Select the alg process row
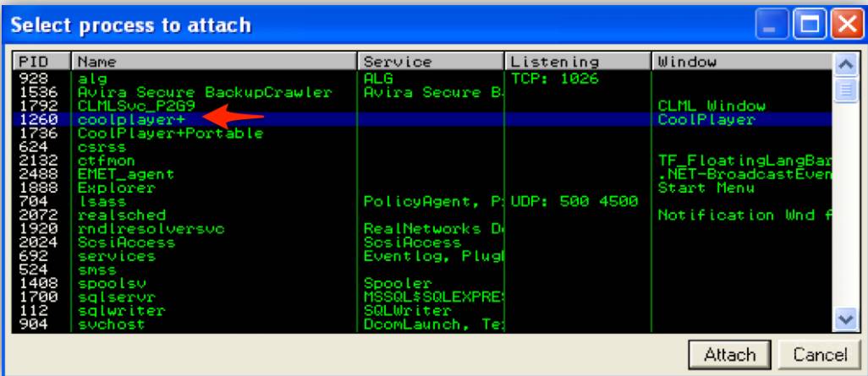Viewport: 868px width, 376px height. [422, 79]
